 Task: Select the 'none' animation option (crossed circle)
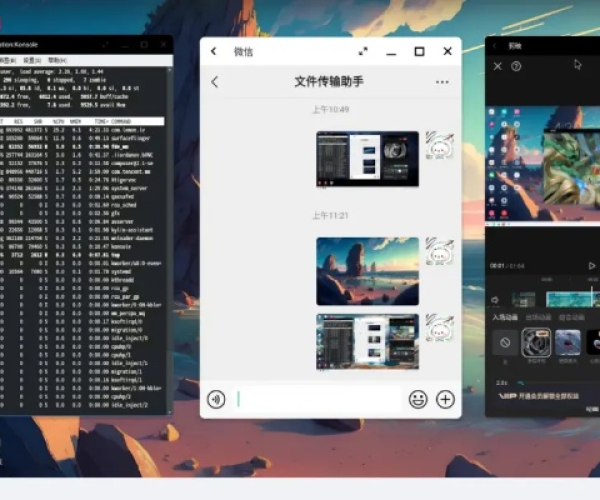505,343
